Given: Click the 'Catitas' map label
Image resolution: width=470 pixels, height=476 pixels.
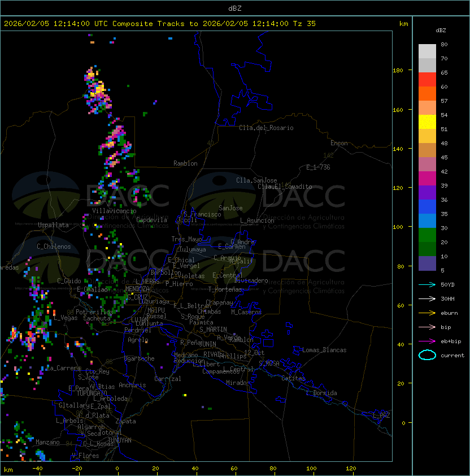Looking at the screenshot, I should (293, 378).
